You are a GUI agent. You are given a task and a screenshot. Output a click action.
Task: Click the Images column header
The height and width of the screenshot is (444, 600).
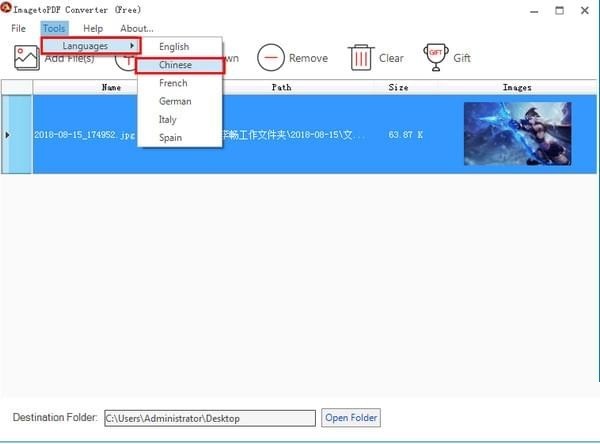(517, 87)
